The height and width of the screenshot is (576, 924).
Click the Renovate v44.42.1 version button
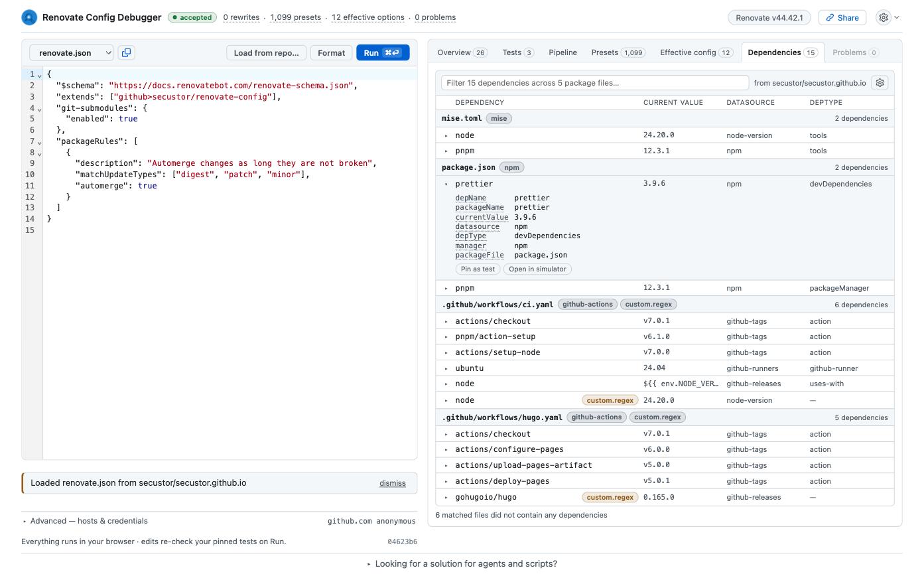(x=769, y=18)
